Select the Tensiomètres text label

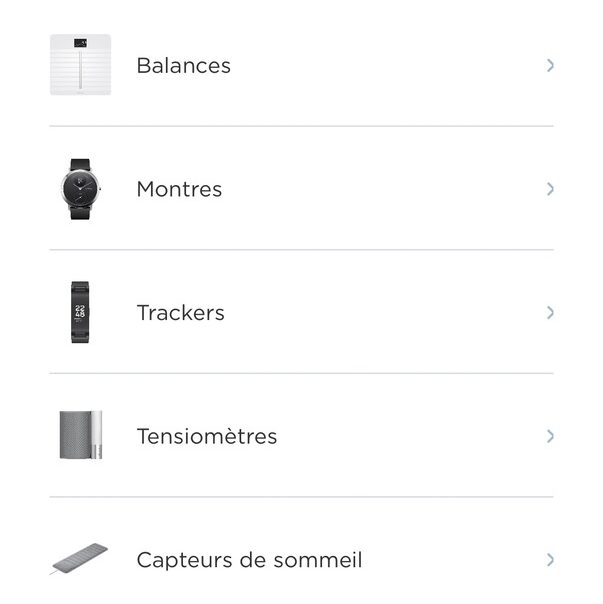[x=207, y=436]
